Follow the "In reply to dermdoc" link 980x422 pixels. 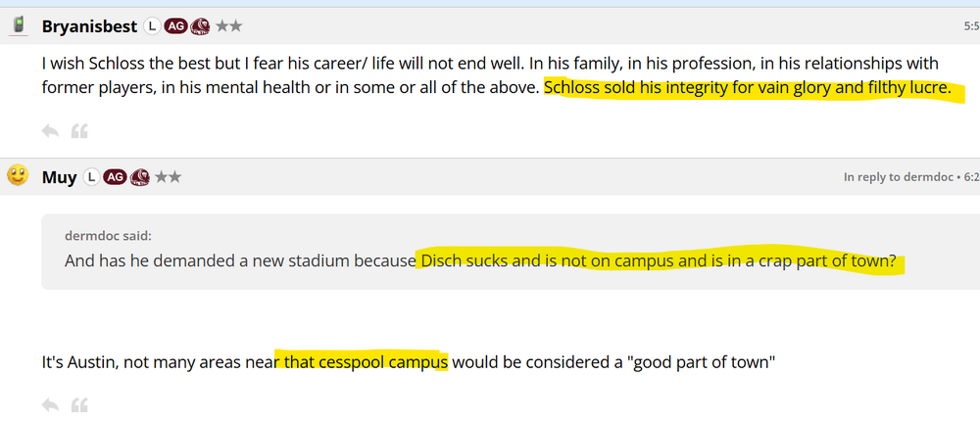pos(906,177)
